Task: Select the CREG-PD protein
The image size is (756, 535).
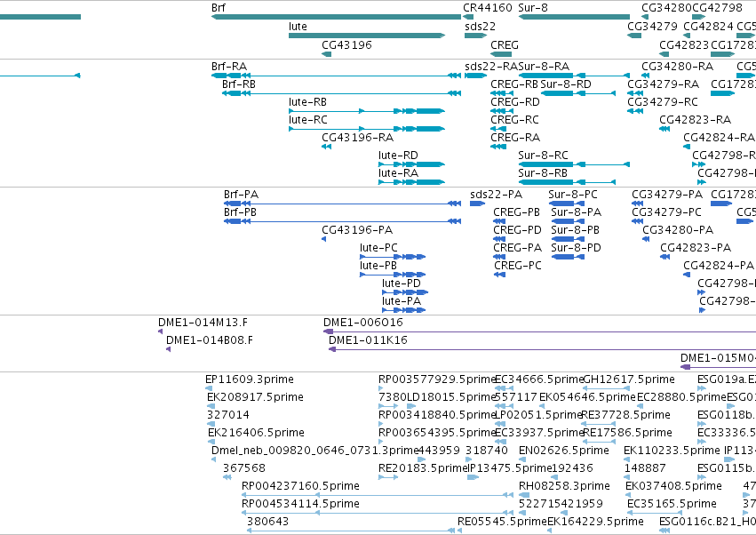Action: click(499, 239)
